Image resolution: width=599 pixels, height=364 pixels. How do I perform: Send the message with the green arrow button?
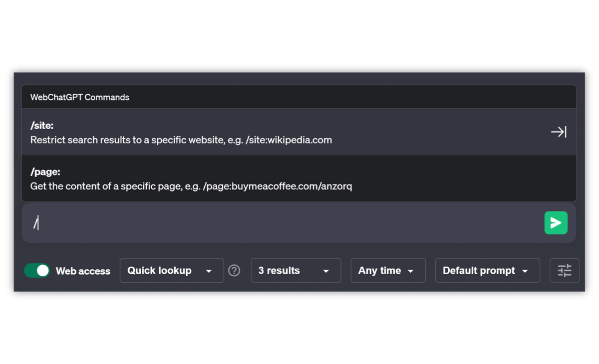point(556,222)
